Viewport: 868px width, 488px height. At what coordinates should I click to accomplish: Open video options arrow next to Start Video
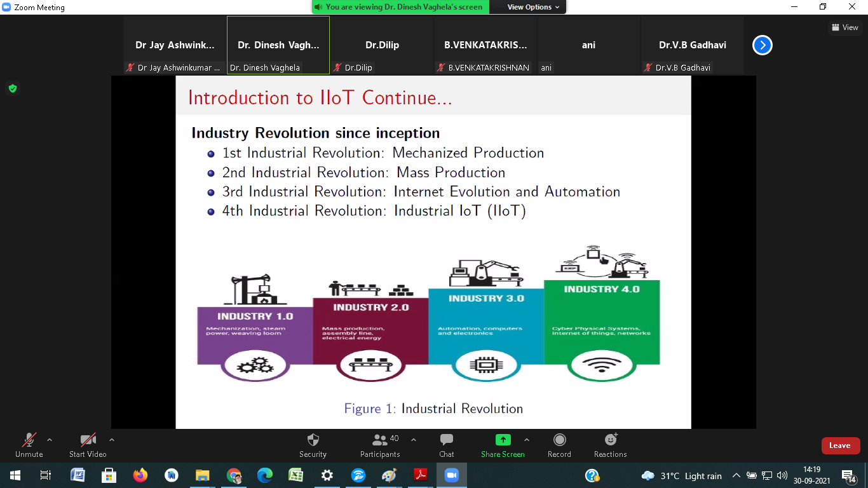pos(112,440)
